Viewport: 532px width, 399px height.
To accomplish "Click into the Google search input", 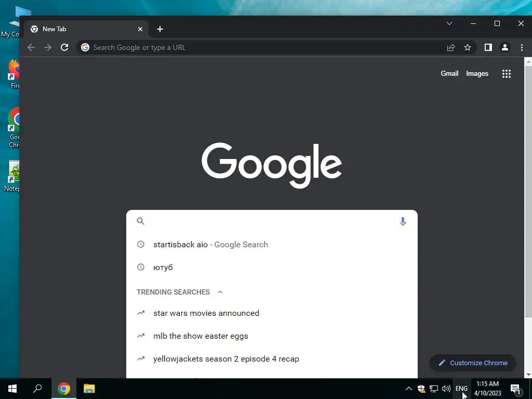I will coord(271,221).
